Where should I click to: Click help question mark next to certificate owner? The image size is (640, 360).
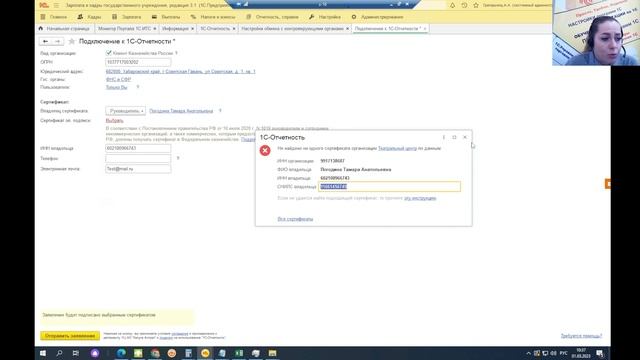pyautogui.click(x=220, y=111)
